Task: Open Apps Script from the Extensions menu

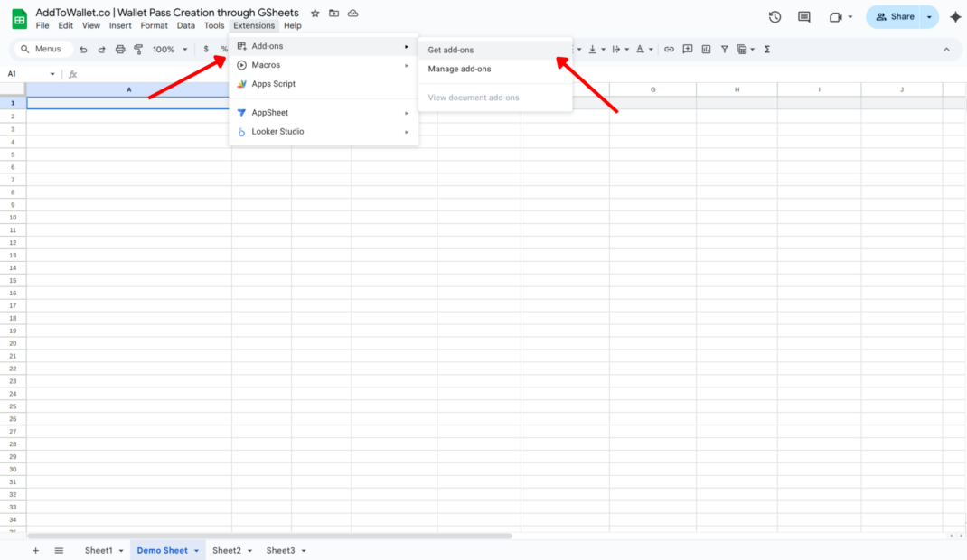Action: click(274, 84)
